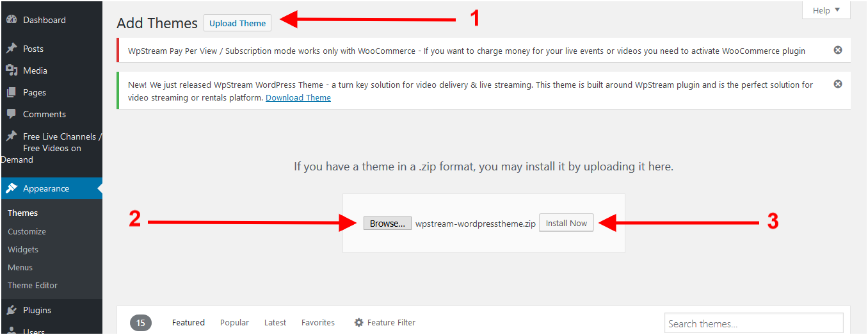Switch to the Favorites themes tab

click(318, 322)
